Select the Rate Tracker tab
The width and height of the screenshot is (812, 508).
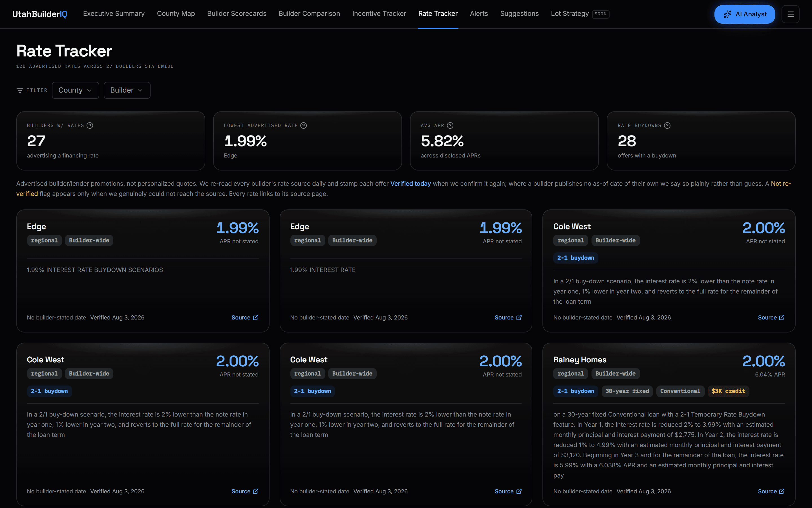coord(438,14)
